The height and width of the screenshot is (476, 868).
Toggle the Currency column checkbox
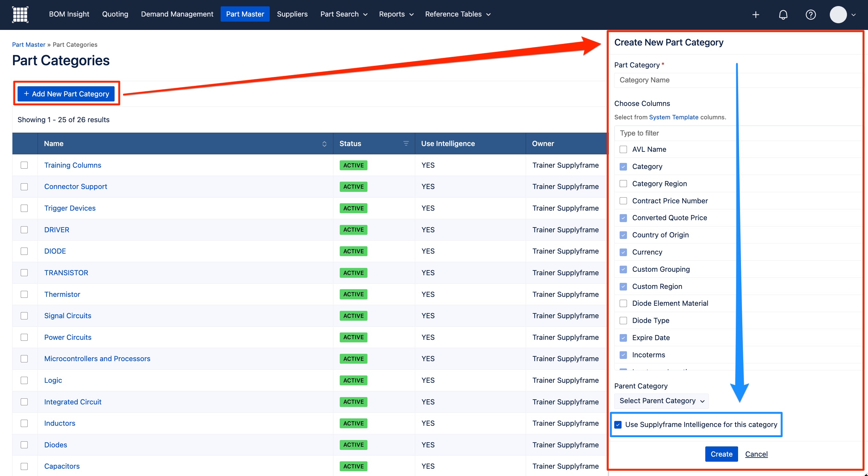click(x=623, y=252)
